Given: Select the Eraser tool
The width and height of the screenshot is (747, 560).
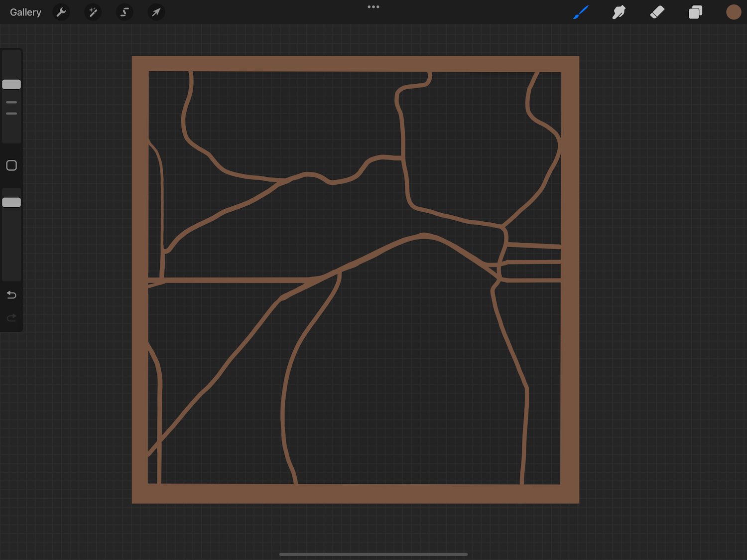Looking at the screenshot, I should pyautogui.click(x=657, y=12).
